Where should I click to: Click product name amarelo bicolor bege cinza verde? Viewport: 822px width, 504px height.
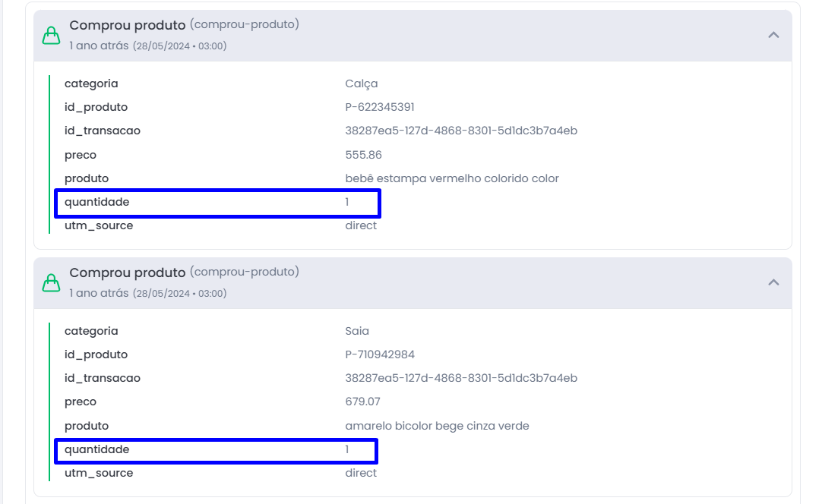tap(438, 425)
